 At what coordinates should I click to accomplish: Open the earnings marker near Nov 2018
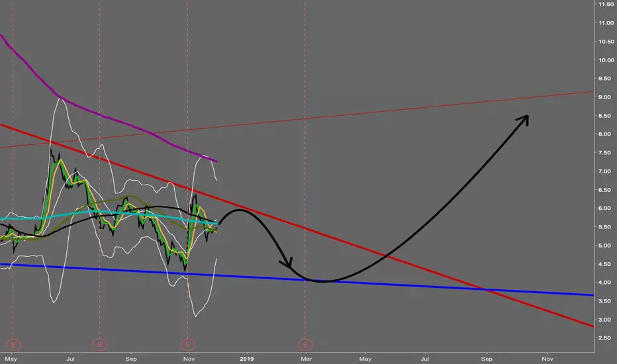point(188,345)
